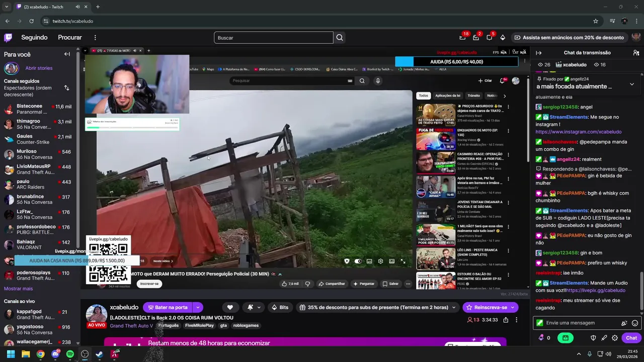
Task: Open the chat settings gear
Action: click(x=615, y=338)
